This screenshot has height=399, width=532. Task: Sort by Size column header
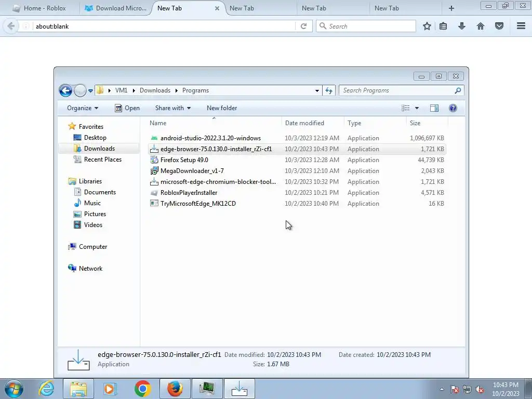coord(427,123)
